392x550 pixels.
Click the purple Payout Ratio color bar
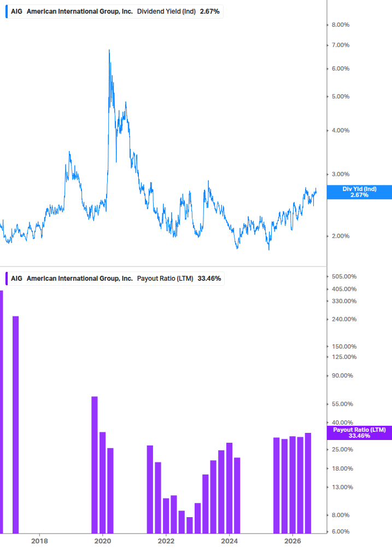point(7,279)
